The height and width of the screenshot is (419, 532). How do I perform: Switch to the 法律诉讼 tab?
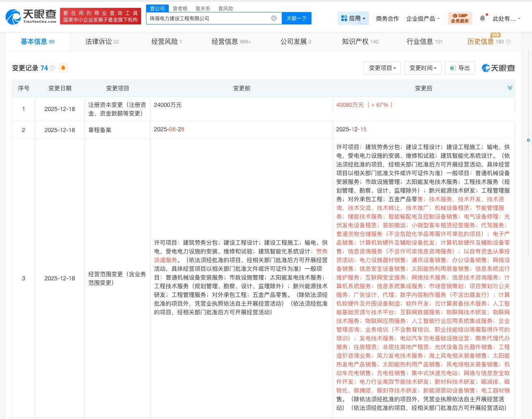[99, 42]
